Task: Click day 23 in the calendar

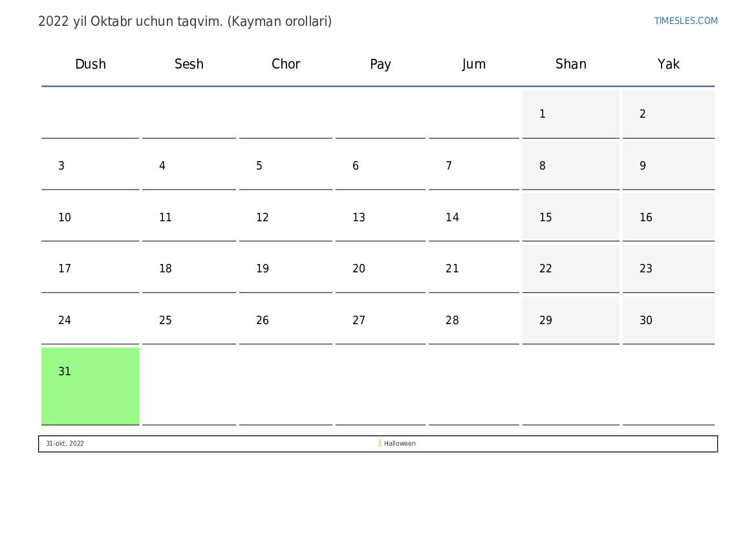Action: click(x=668, y=268)
